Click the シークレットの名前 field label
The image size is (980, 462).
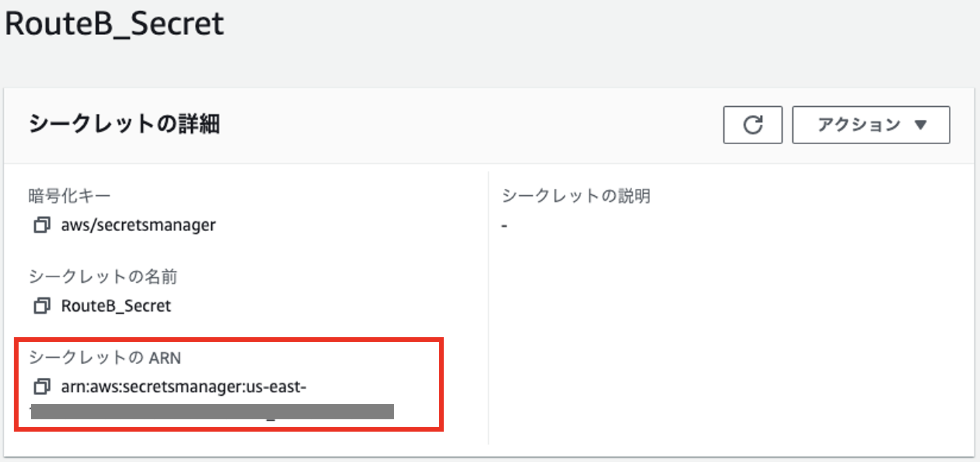[103, 277]
